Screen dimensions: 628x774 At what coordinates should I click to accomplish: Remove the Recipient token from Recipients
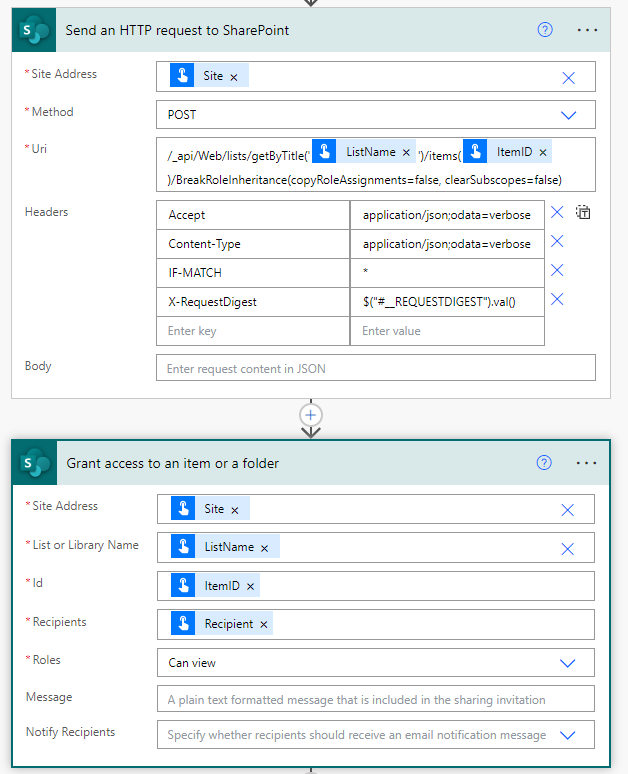tap(264, 624)
